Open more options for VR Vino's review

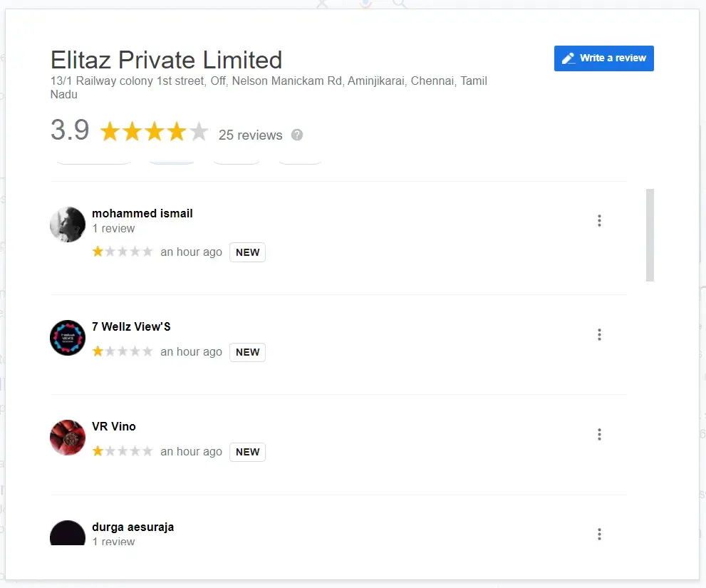pyautogui.click(x=599, y=435)
